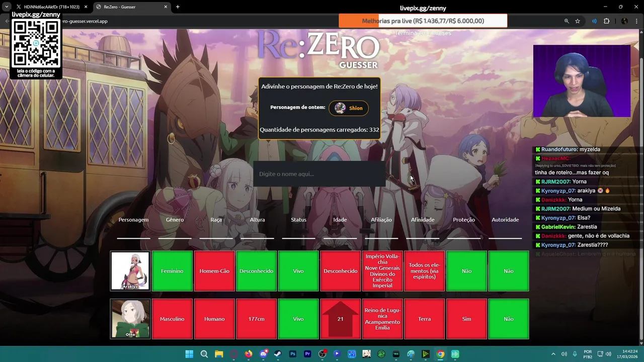644x362 pixels.
Task: Click the age 21 arrow cell
Action: tap(340, 319)
